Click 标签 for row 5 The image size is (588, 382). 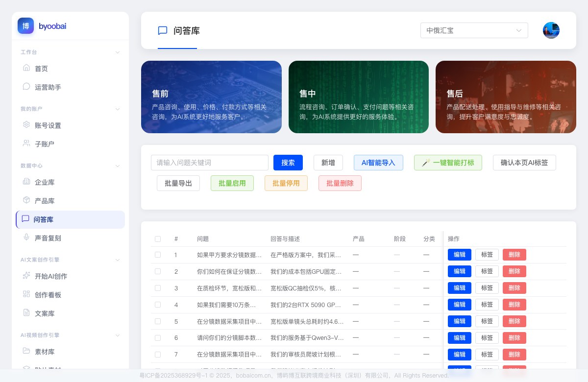pyautogui.click(x=487, y=321)
